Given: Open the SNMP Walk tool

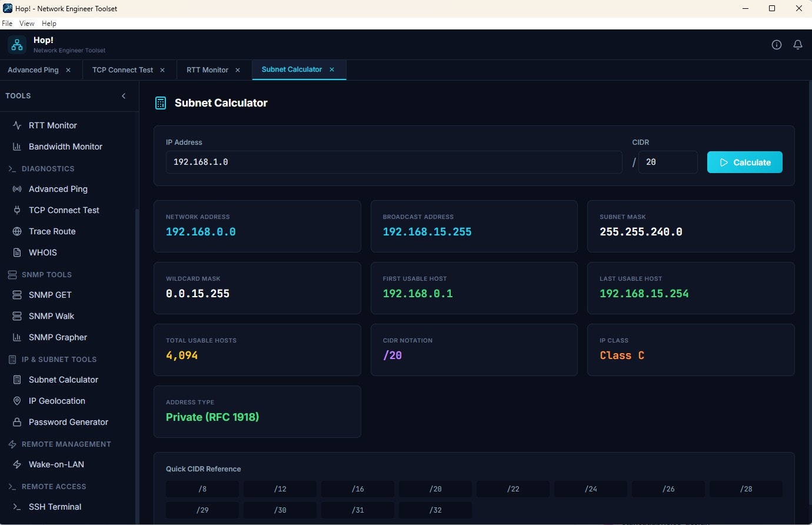Looking at the screenshot, I should tap(52, 315).
